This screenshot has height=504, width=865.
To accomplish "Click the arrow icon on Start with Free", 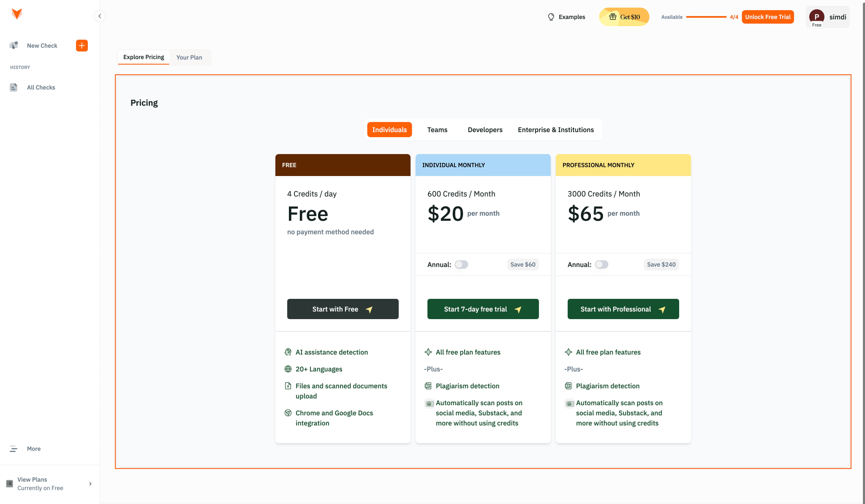I will tap(369, 309).
